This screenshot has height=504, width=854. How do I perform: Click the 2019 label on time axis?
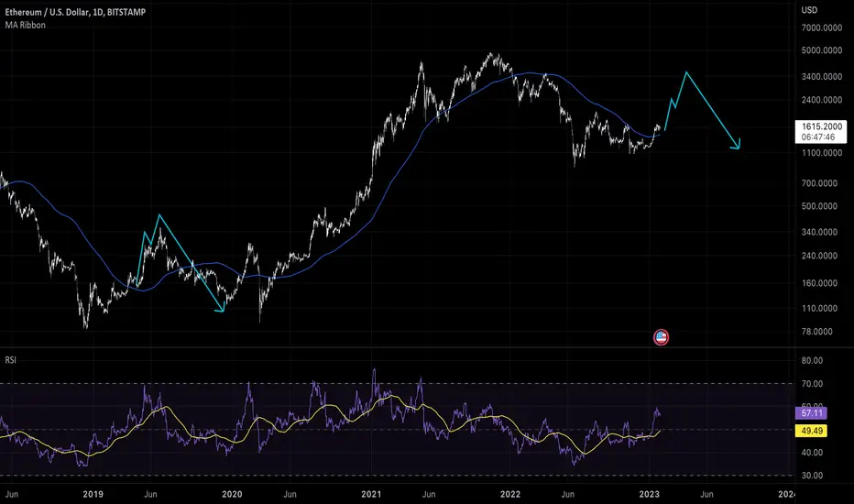point(93,495)
